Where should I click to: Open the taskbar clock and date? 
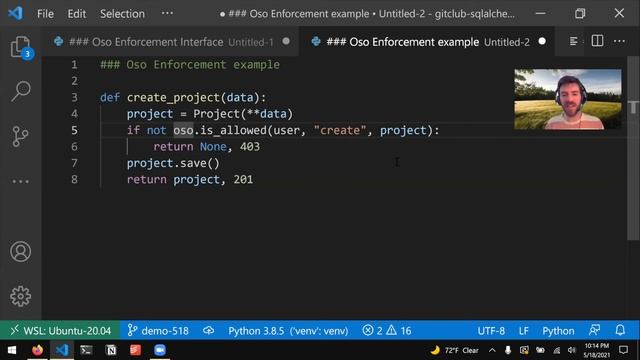tap(597, 351)
